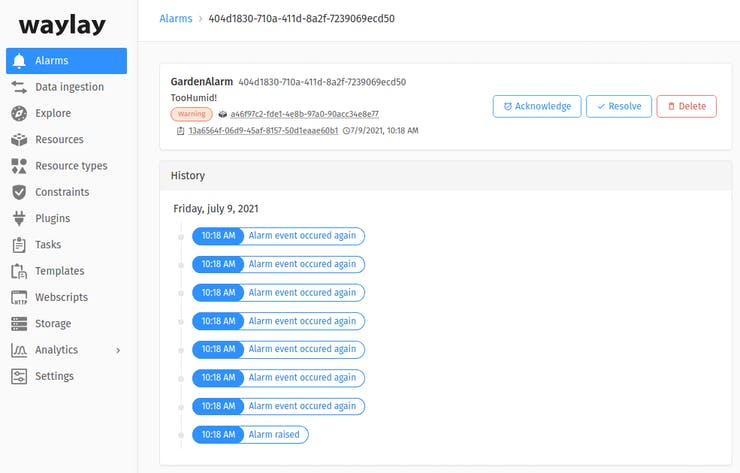Click the task clipboard icon beside 13a6564f ID
Viewport: 740px width, 473px height.
[x=180, y=131]
